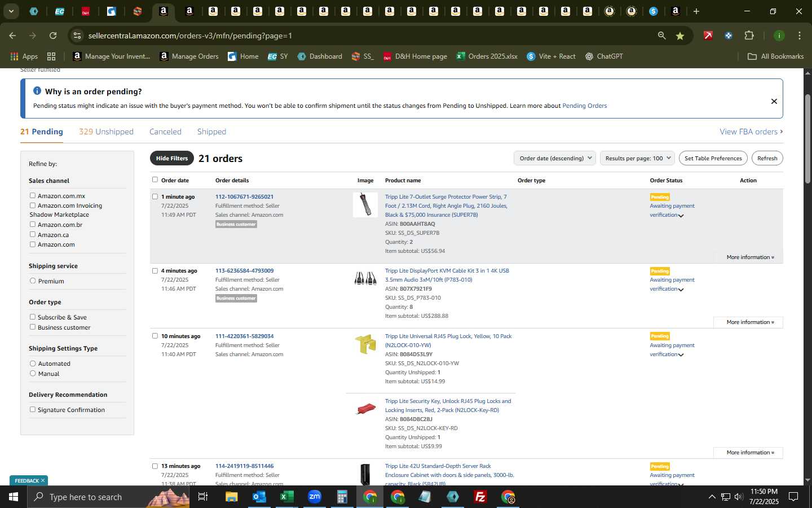Check the Amazon.com sales channel filter
This screenshot has height=508, width=812.
click(33, 244)
